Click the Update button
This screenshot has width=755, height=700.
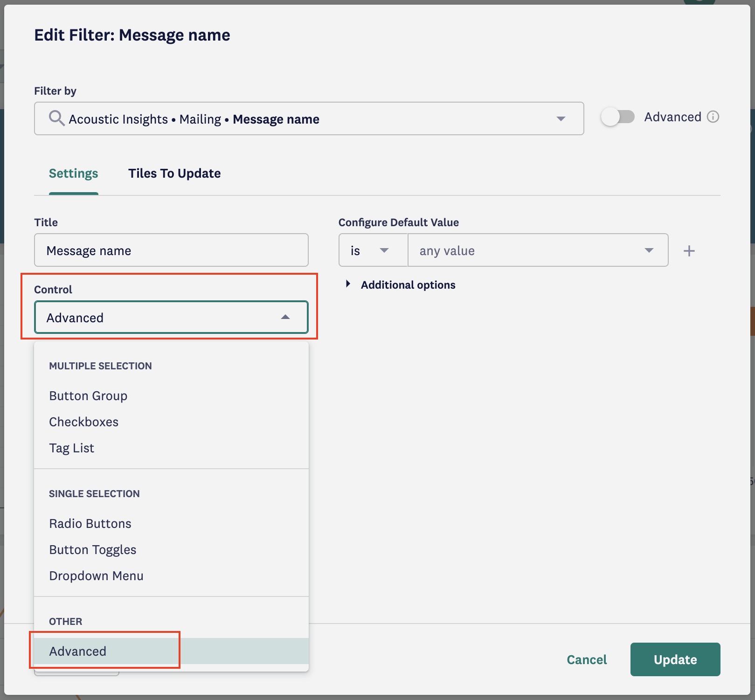click(675, 659)
